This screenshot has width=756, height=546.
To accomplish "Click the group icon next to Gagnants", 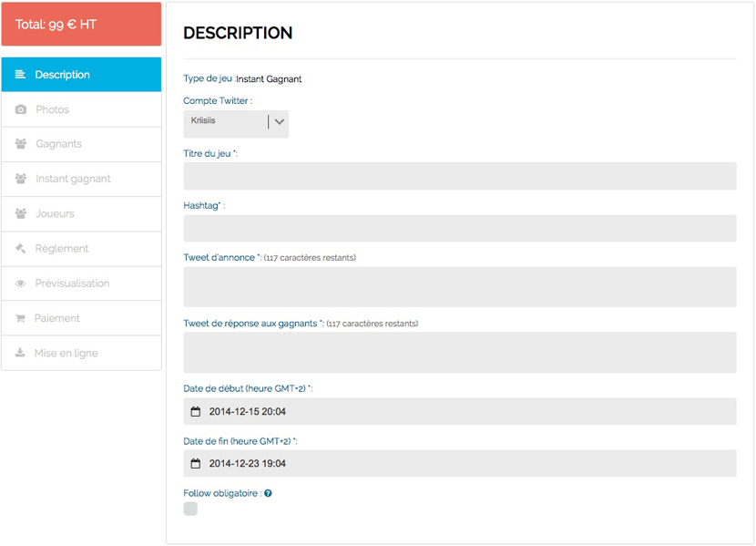I will pos(20,144).
